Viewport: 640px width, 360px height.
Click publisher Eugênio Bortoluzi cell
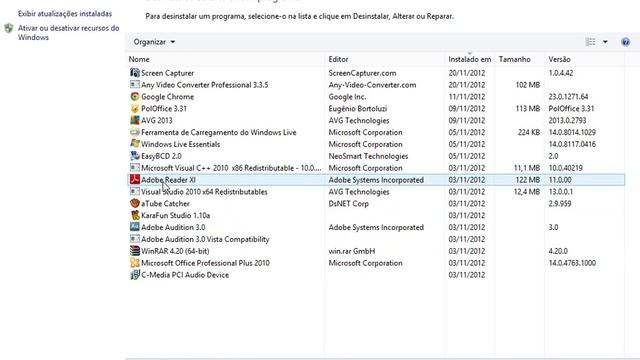click(358, 109)
